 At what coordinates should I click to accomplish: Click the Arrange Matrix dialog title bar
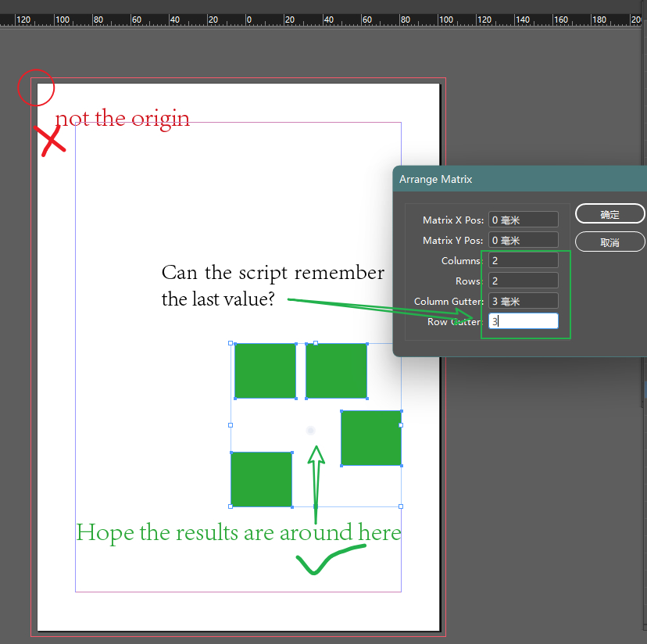(x=469, y=179)
